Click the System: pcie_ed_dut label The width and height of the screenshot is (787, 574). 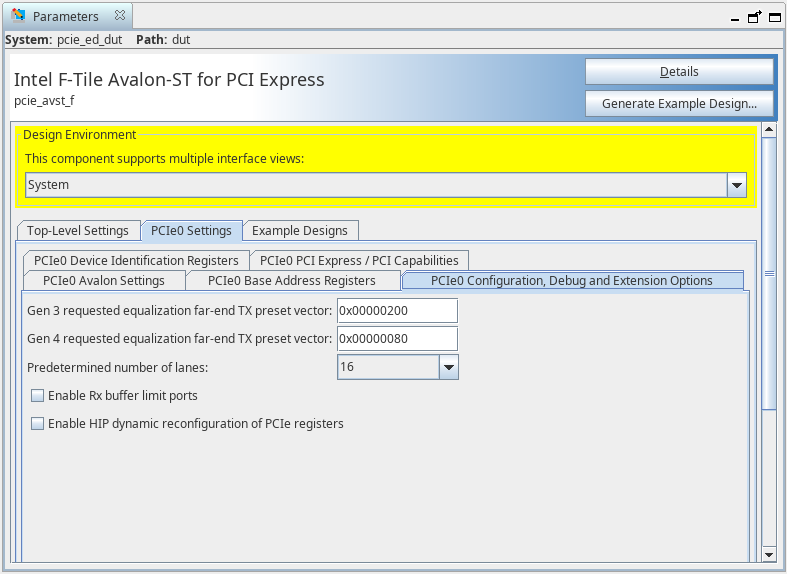(x=64, y=40)
